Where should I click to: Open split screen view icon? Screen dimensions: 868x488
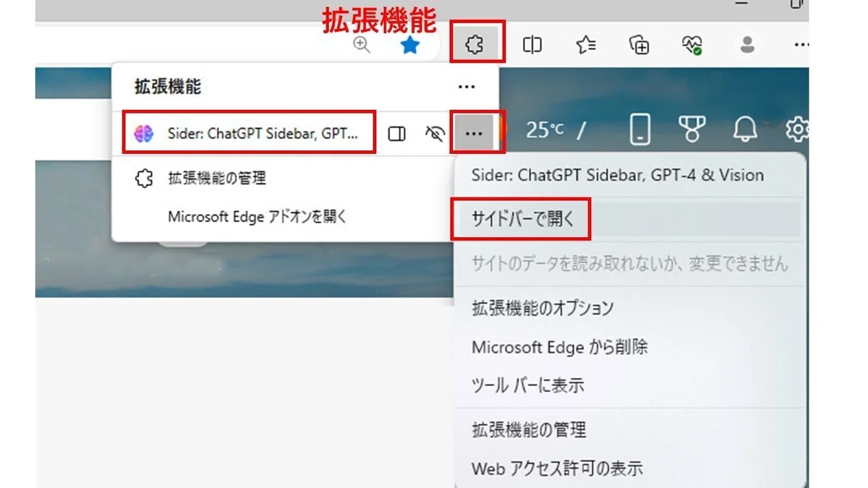click(x=532, y=46)
